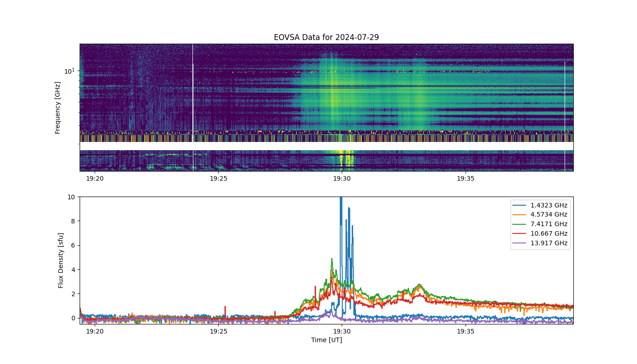Click the Time [UT] axis label
This screenshot has height=364, width=637.
(326, 340)
